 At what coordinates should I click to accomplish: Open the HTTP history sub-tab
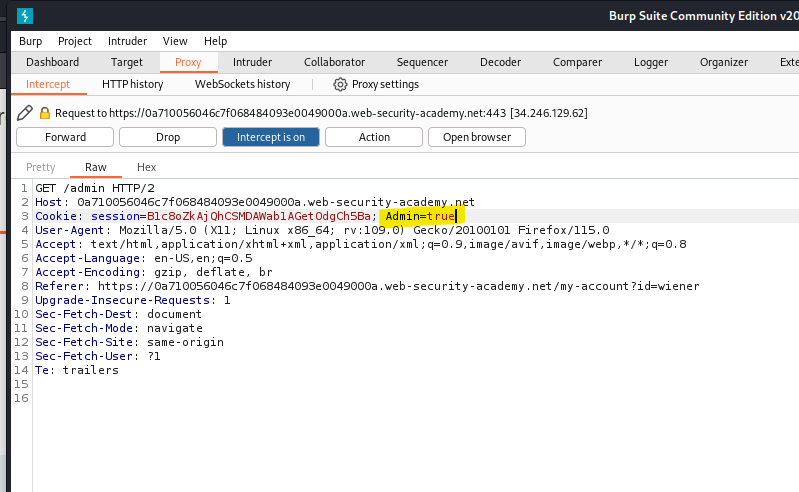pyautogui.click(x=132, y=84)
